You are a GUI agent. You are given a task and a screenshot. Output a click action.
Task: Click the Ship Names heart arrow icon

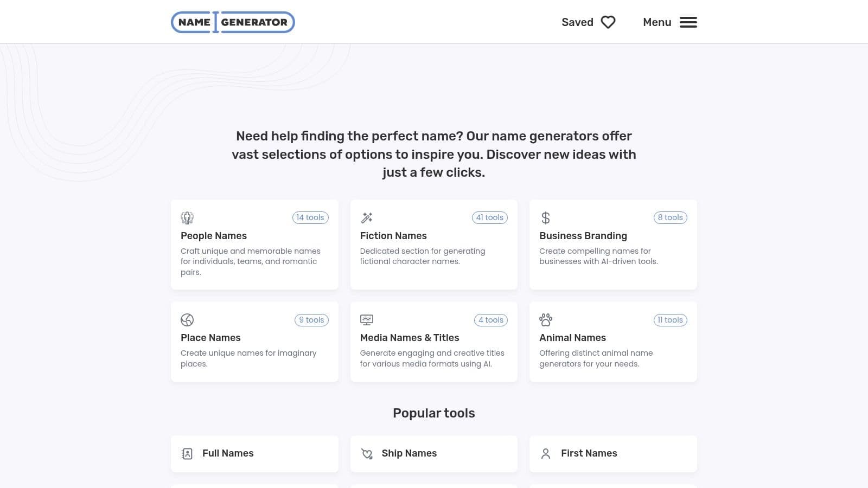(367, 454)
